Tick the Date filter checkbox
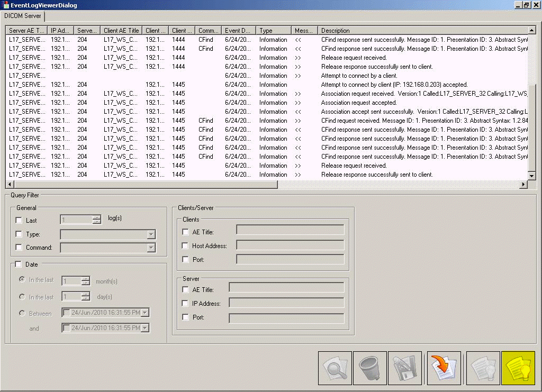542x392 pixels. (x=19, y=265)
